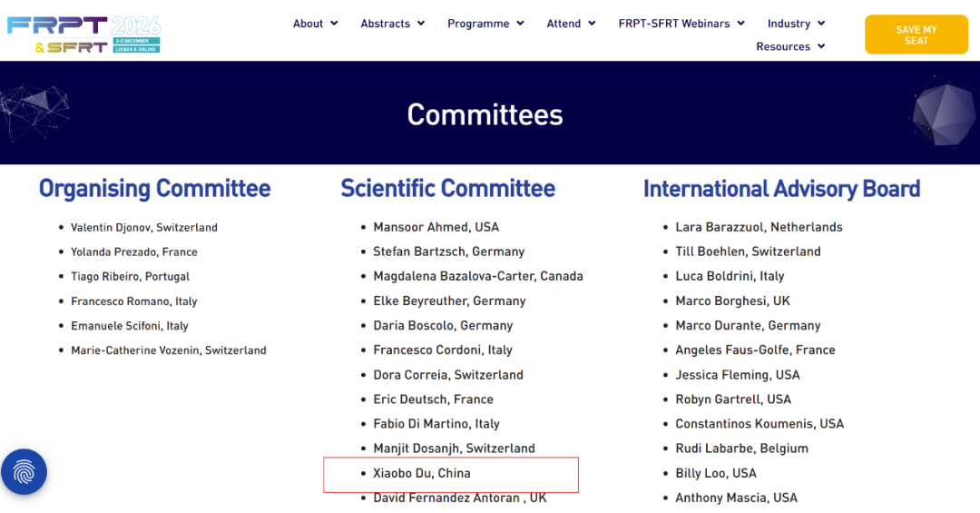This screenshot has width=980, height=513.
Task: Select Till Boehlen, Switzerland
Action: (x=748, y=252)
